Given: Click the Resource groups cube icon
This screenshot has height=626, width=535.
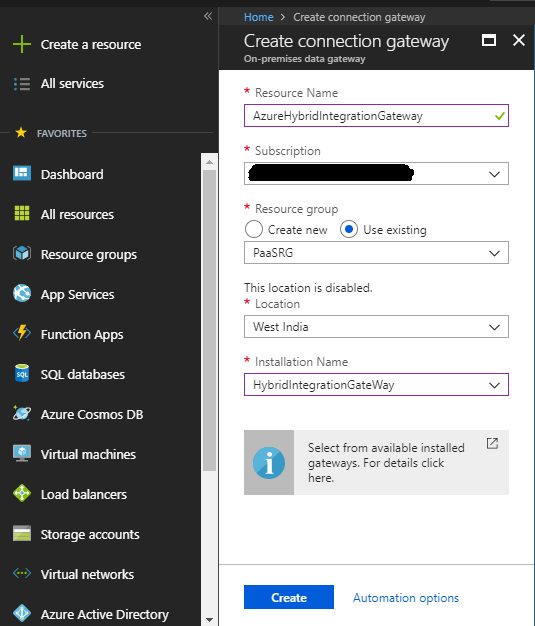Looking at the screenshot, I should tap(22, 253).
